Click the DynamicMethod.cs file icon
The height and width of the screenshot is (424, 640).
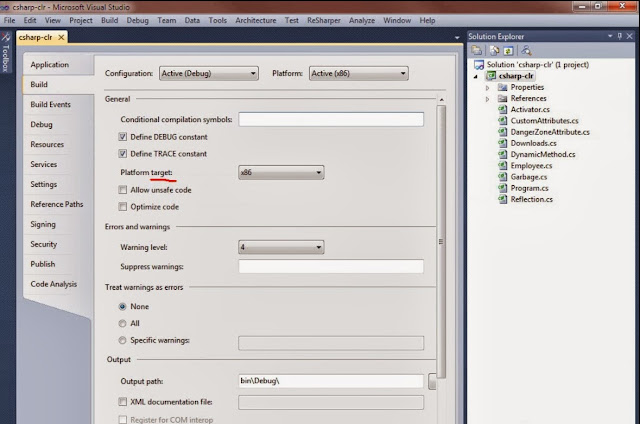click(502, 154)
